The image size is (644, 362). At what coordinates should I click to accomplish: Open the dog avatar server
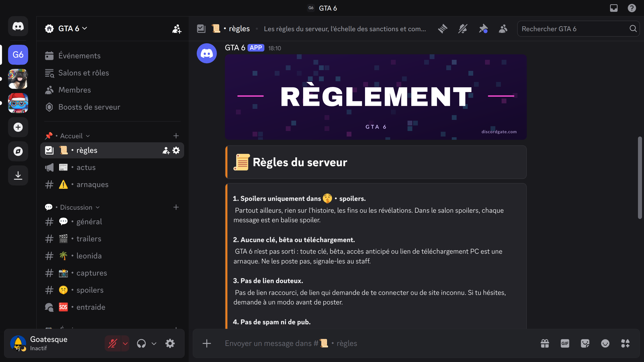click(x=18, y=79)
